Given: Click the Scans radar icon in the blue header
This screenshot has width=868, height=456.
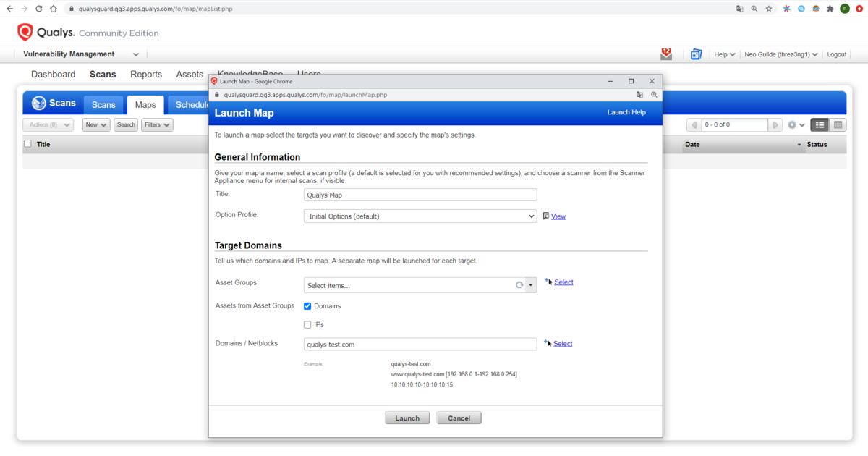Looking at the screenshot, I should (39, 104).
